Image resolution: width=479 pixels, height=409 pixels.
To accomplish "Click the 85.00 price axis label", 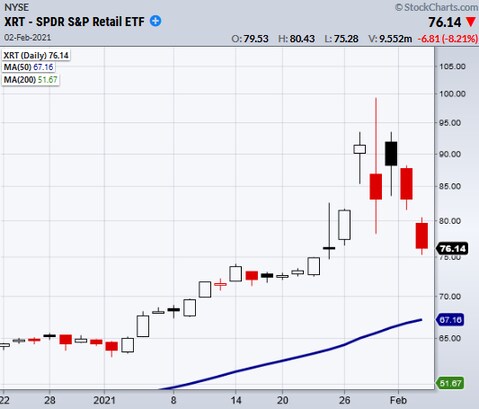I will (x=450, y=186).
